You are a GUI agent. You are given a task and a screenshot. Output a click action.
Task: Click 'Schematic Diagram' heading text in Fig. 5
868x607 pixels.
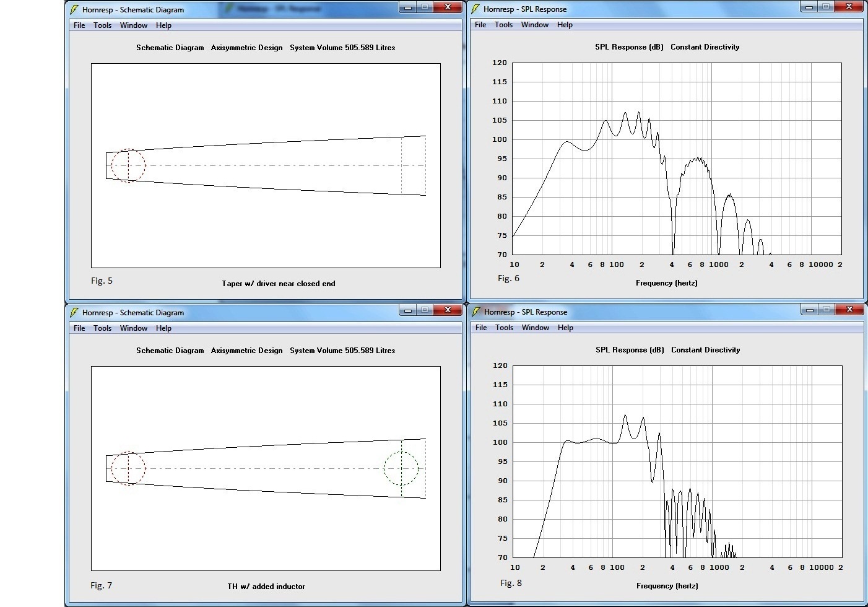(170, 48)
